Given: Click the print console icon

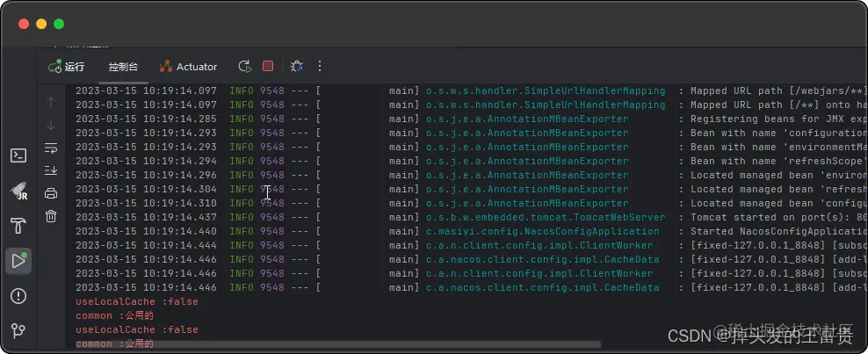Looking at the screenshot, I should click(51, 193).
